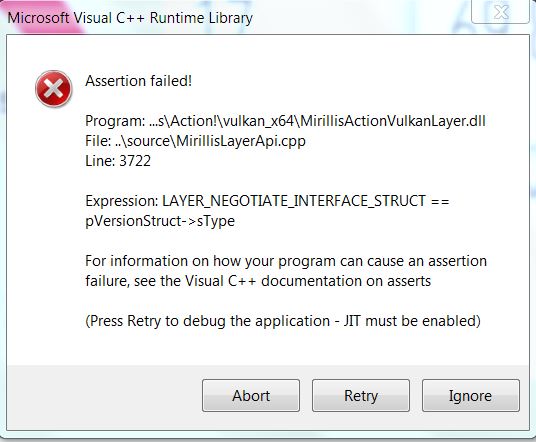
Task: Close the Runtime Library dialog window
Action: tap(500, 12)
